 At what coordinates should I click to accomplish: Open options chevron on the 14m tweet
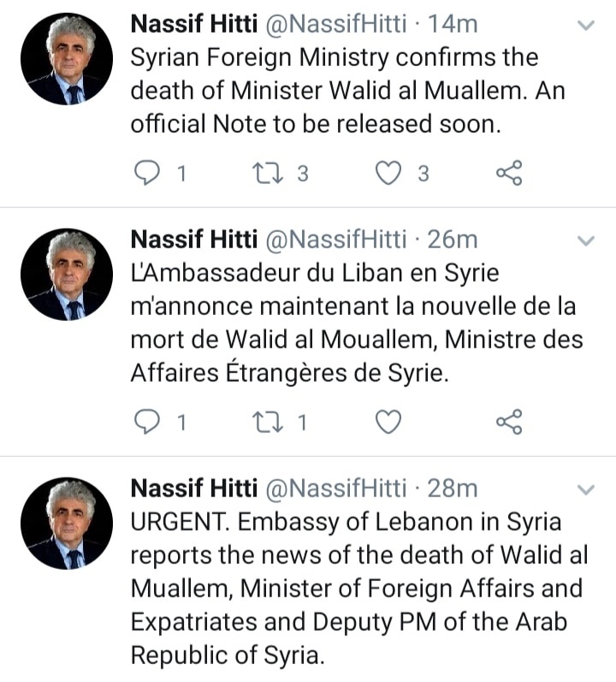click(x=585, y=27)
